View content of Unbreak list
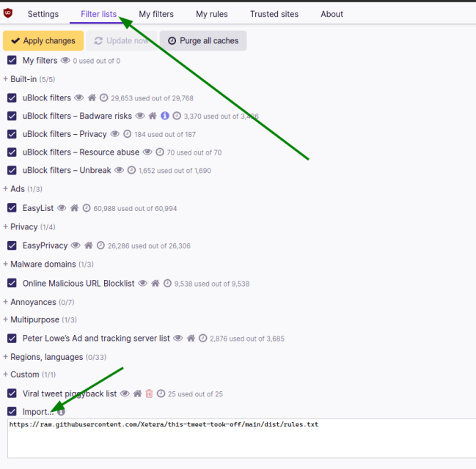 tap(119, 170)
